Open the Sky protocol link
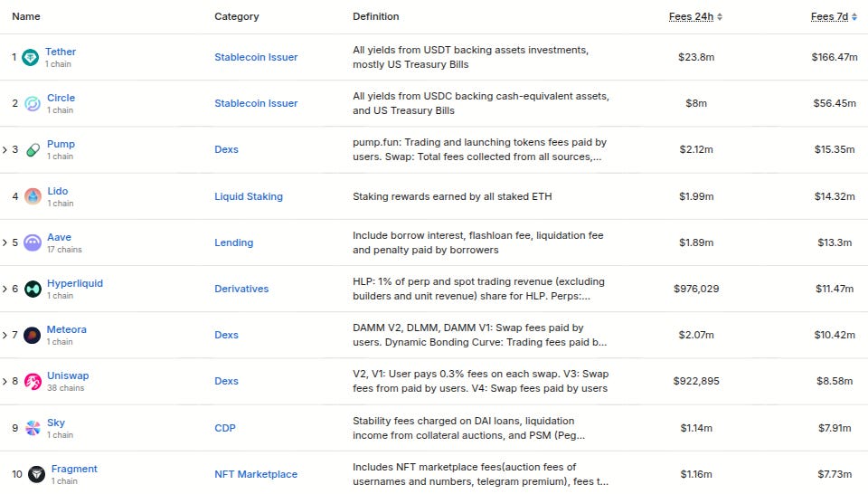This screenshot has height=494, width=868. (56, 423)
